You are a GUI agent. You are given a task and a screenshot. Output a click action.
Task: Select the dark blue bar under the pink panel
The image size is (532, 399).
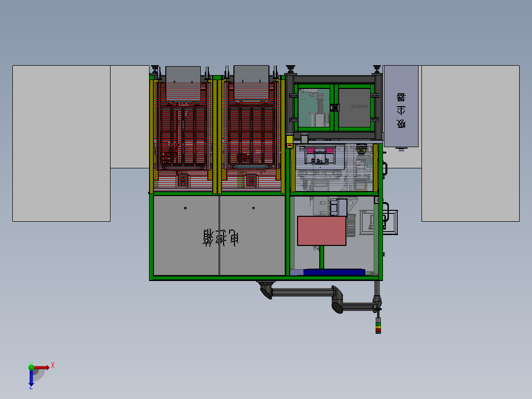pyautogui.click(x=334, y=272)
